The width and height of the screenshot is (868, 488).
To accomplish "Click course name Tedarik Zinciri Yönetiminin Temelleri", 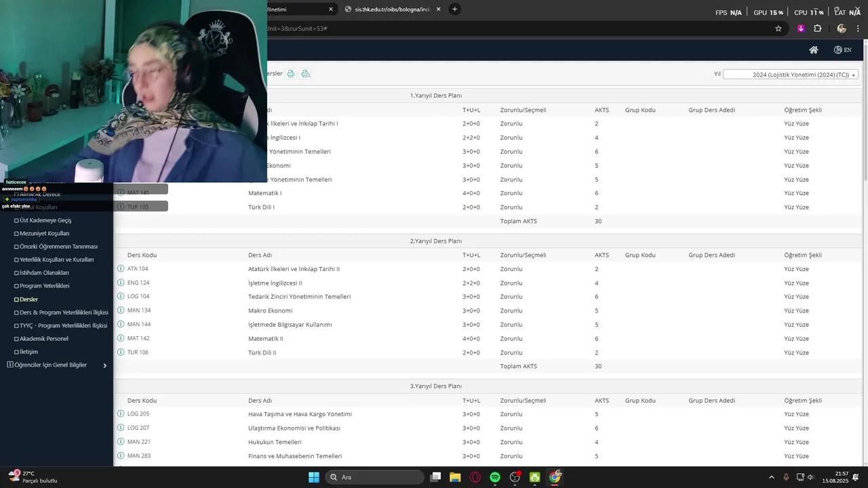I will (300, 297).
